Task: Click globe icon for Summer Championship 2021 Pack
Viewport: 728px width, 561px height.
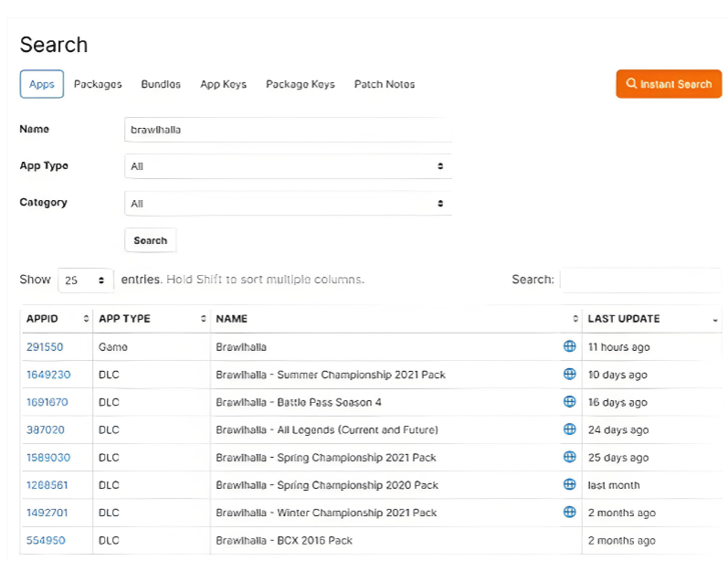Action: pos(569,375)
